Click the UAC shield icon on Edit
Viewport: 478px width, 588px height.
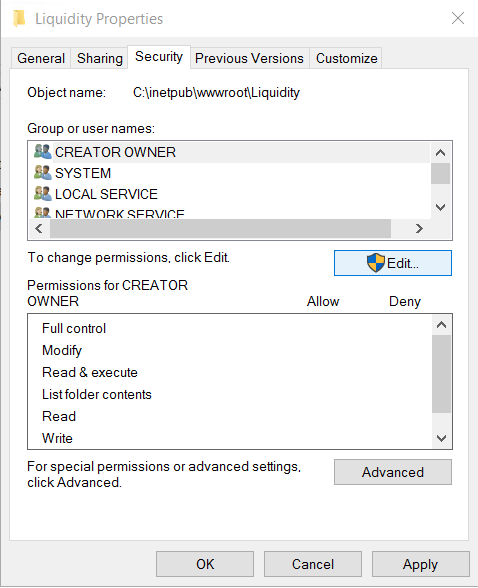376,263
